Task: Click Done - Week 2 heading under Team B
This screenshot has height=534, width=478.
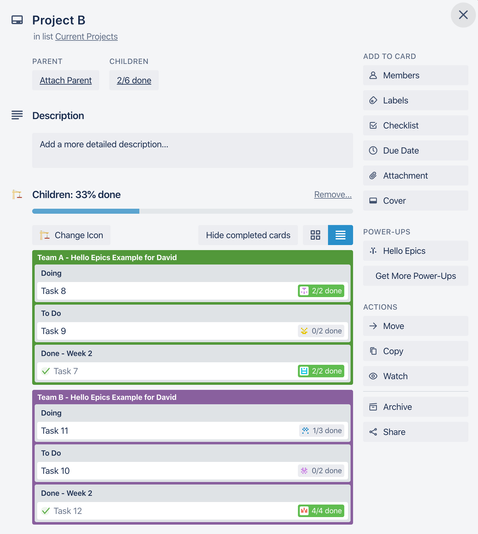Action: pyautogui.click(x=67, y=493)
